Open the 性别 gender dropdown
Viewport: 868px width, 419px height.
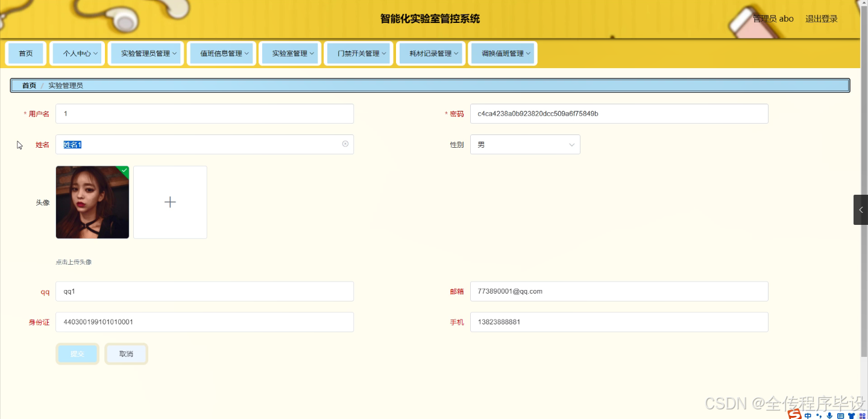click(524, 144)
